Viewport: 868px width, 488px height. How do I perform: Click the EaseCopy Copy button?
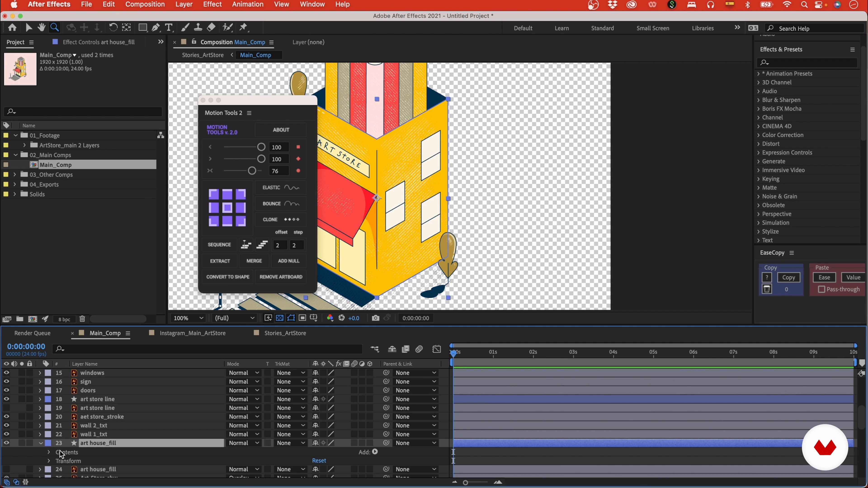[x=788, y=277]
